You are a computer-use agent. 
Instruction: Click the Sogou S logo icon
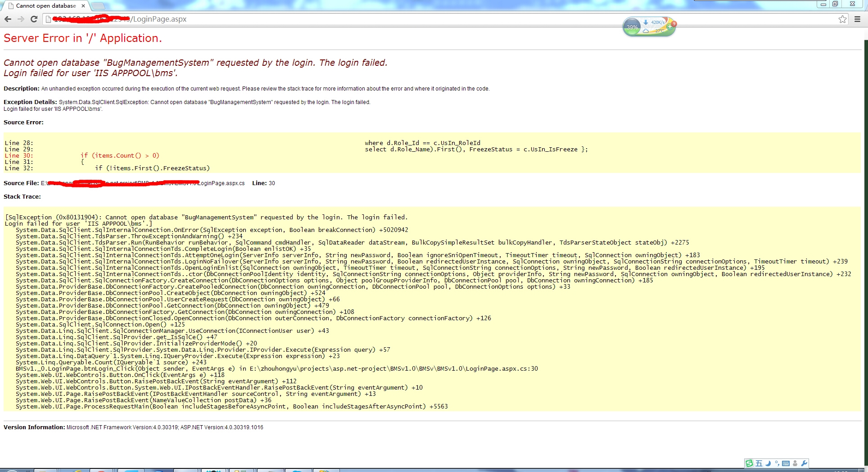[x=749, y=463]
